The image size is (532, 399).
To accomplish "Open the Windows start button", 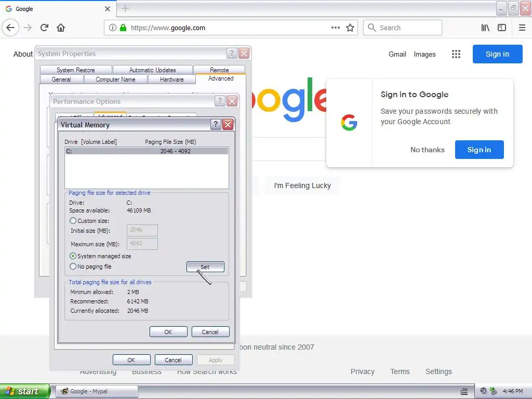I will coord(25,391).
